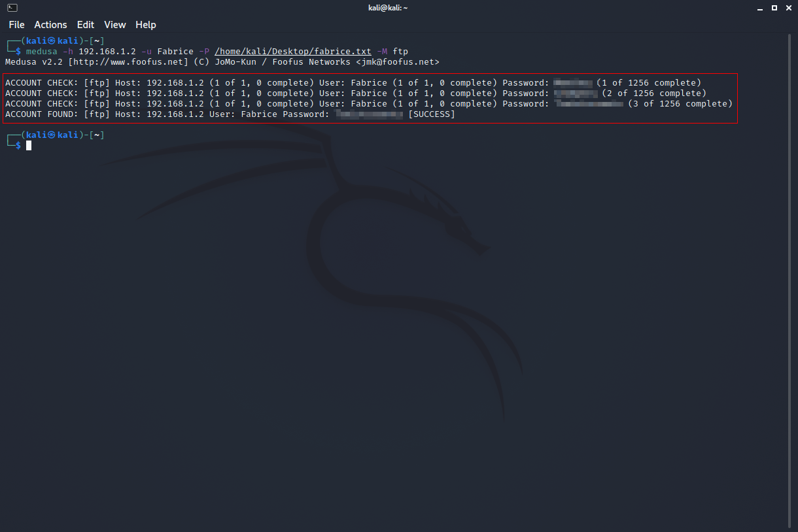Open the Actions menu
798x532 pixels.
(x=50, y=25)
